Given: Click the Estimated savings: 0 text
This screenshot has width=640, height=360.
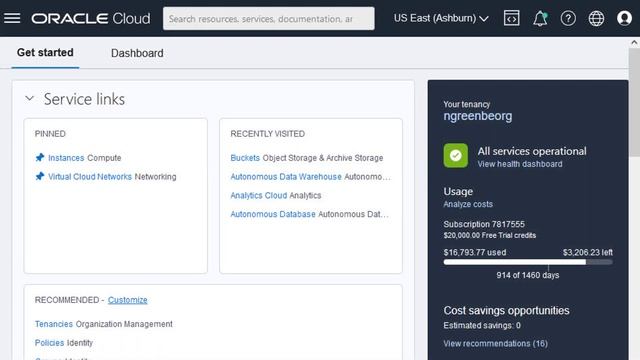Looking at the screenshot, I should click(x=482, y=325).
